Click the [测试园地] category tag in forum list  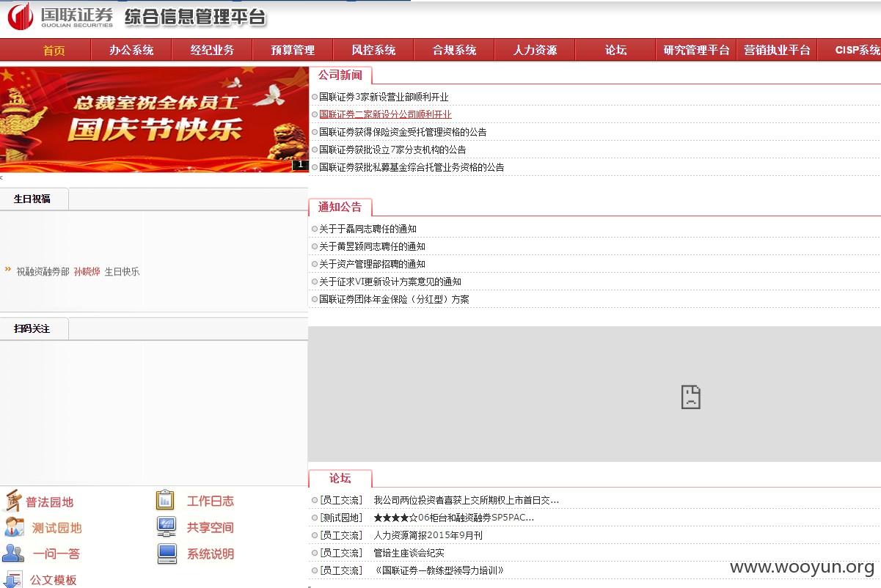[341, 518]
